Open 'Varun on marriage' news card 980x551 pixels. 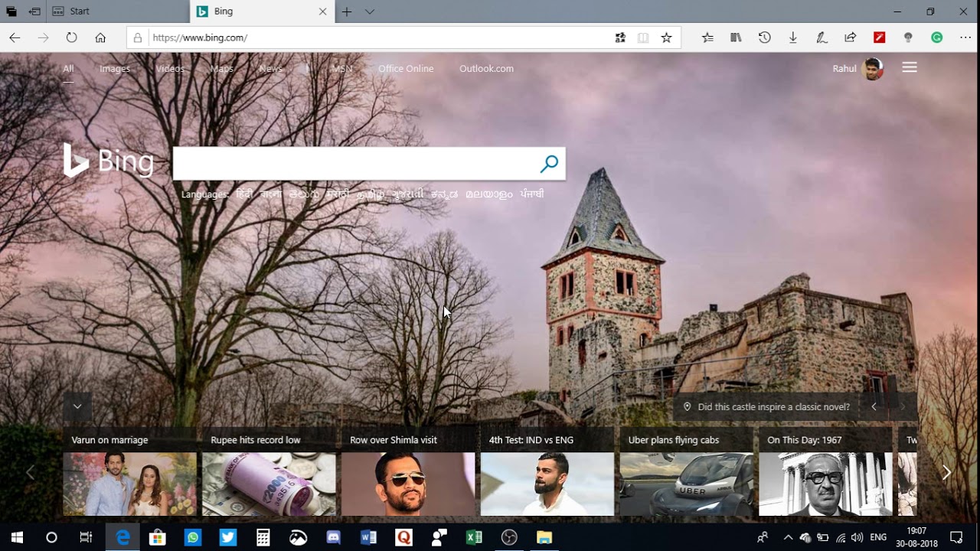(129, 471)
